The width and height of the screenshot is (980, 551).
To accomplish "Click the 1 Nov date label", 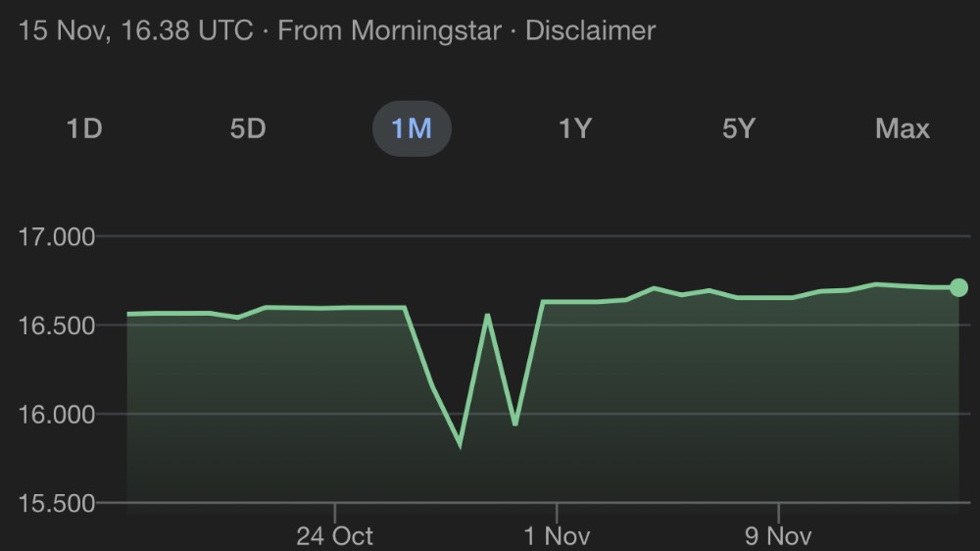I will [x=556, y=535].
